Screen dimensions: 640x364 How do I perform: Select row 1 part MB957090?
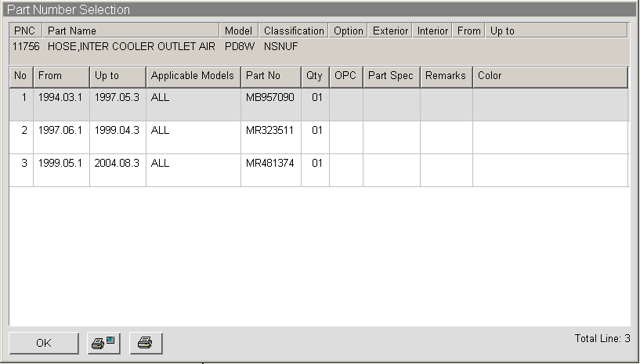click(269, 99)
